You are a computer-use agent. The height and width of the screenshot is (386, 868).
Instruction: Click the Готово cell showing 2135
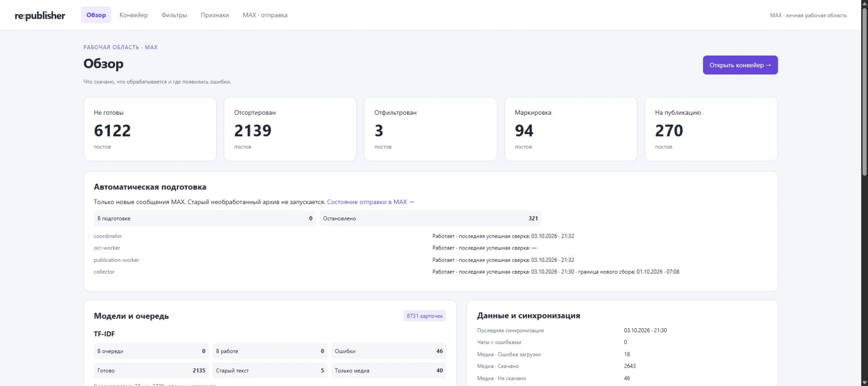[151, 371]
